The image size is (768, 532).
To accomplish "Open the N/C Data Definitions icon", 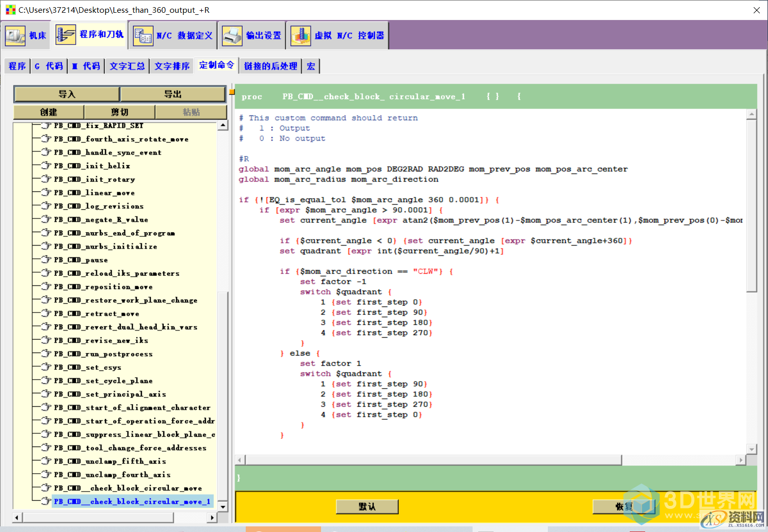I will 143,35.
